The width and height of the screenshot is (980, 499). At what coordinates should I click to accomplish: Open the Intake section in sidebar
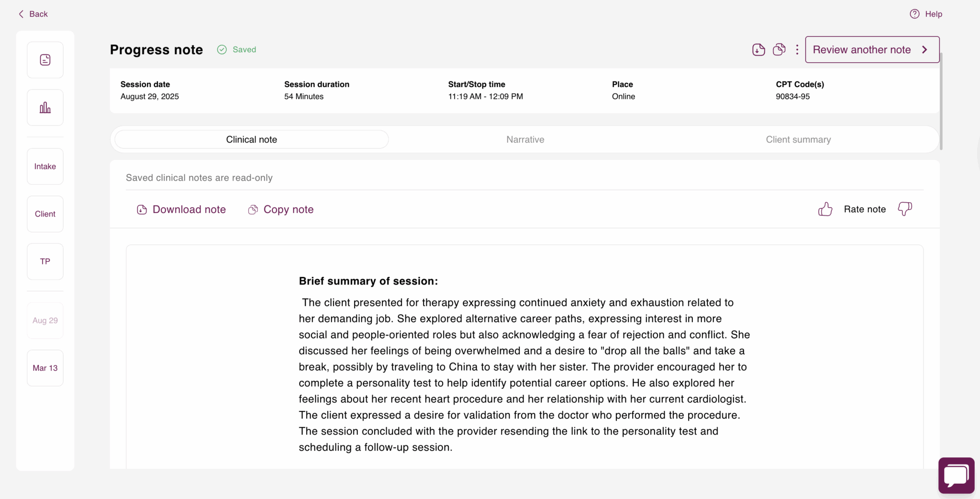pos(45,166)
